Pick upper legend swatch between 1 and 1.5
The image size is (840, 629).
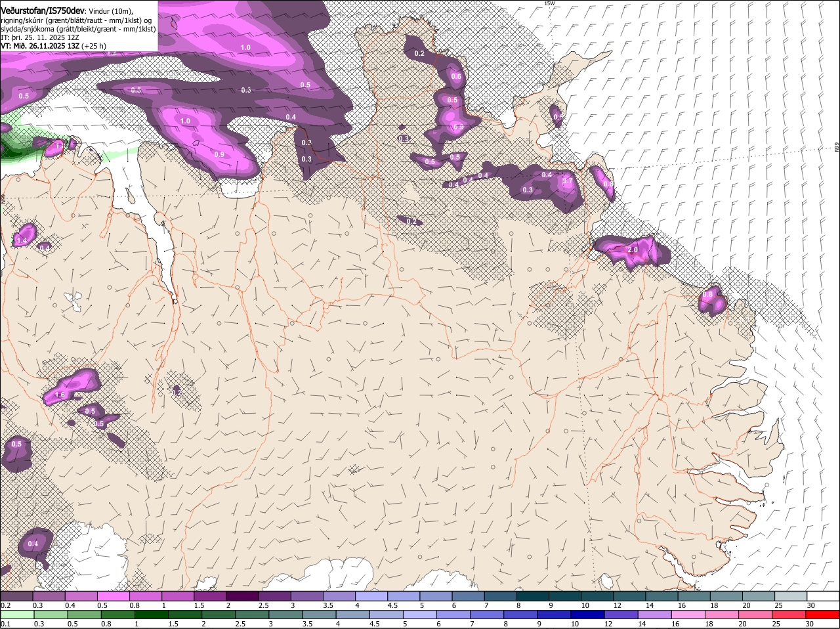[177, 596]
